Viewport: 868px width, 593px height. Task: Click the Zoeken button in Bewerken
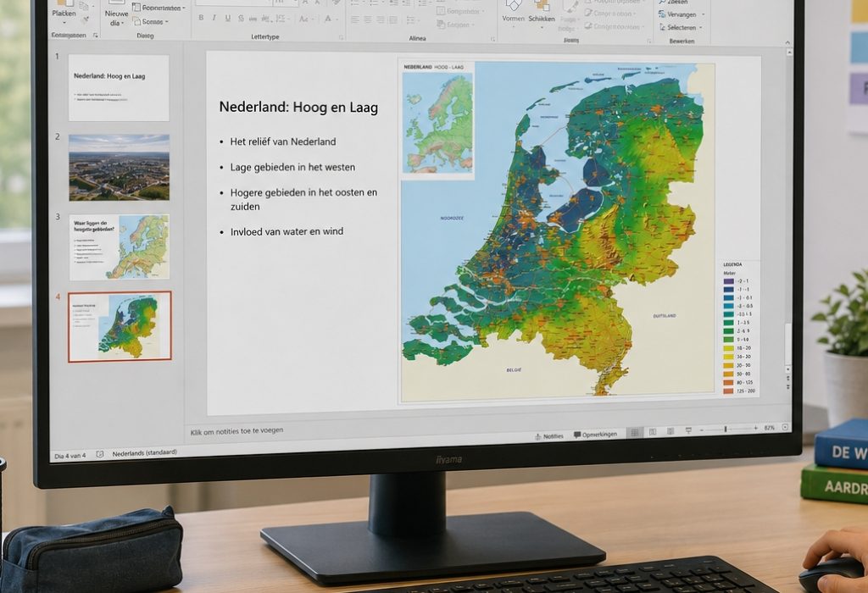click(673, 3)
